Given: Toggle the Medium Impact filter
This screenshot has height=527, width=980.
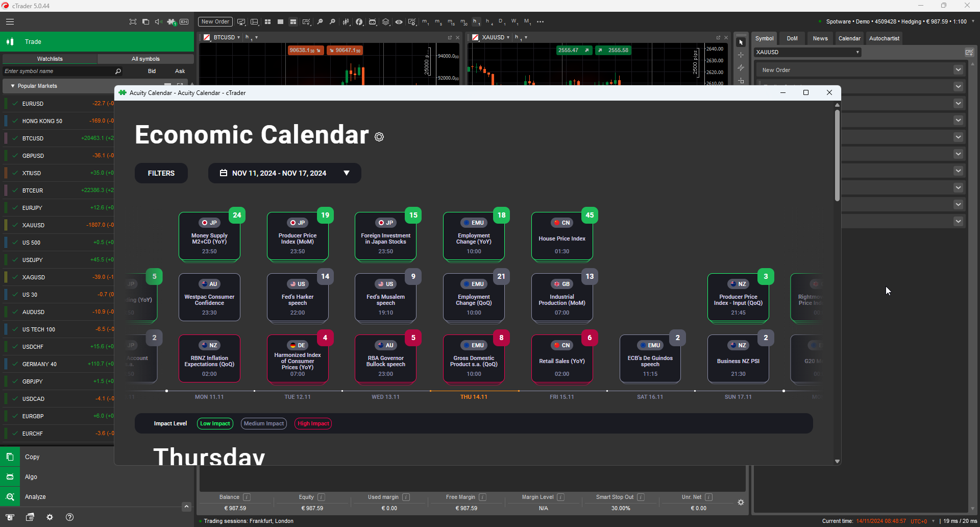Looking at the screenshot, I should pyautogui.click(x=263, y=423).
